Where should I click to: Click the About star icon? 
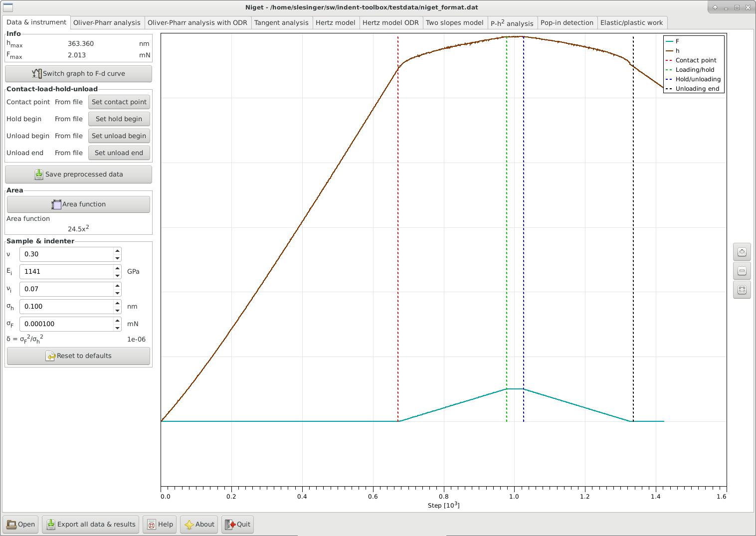pos(189,525)
